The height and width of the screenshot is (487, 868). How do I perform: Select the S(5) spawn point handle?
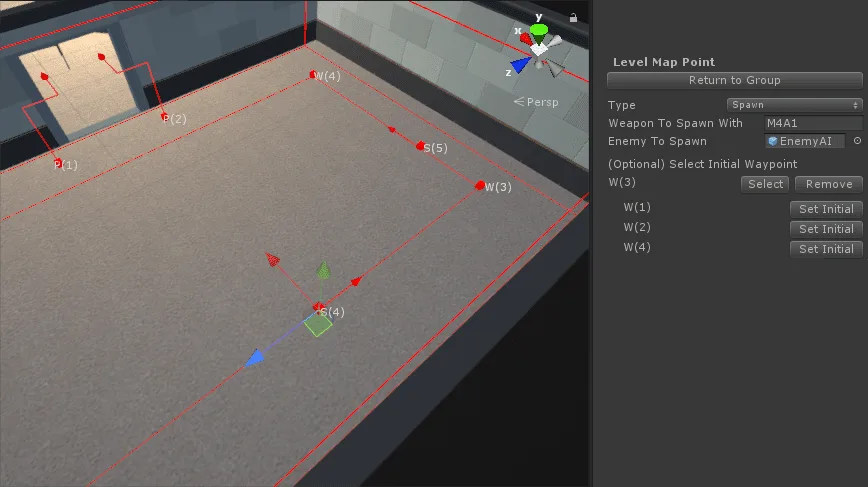(420, 146)
